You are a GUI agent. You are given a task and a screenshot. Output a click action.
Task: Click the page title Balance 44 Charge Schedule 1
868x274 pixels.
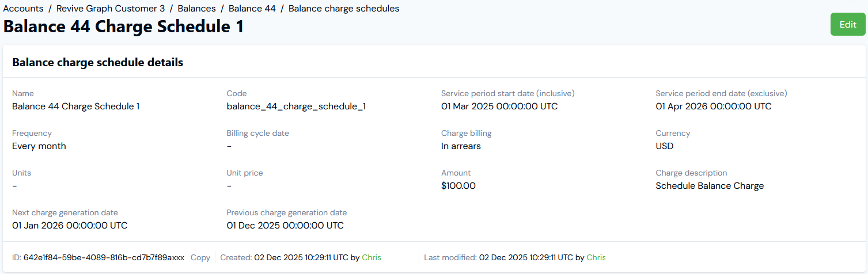tap(123, 26)
